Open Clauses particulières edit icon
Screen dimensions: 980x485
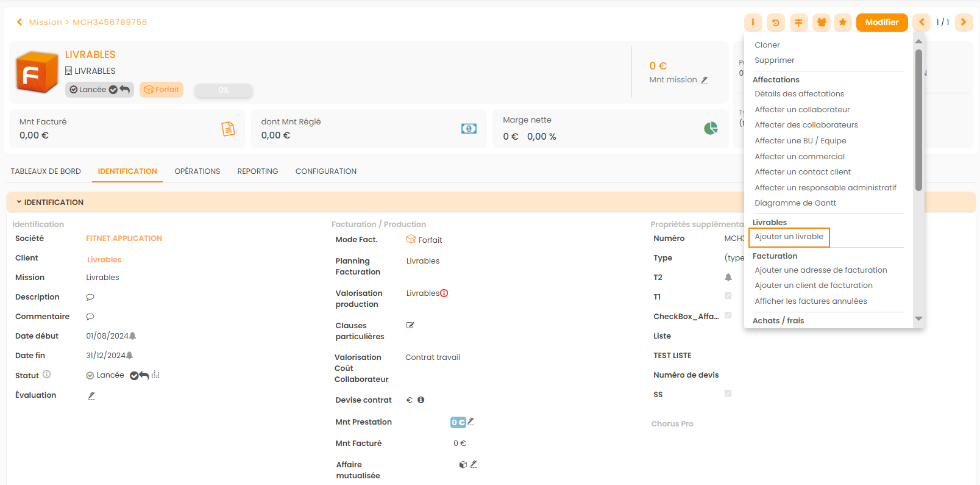point(410,326)
